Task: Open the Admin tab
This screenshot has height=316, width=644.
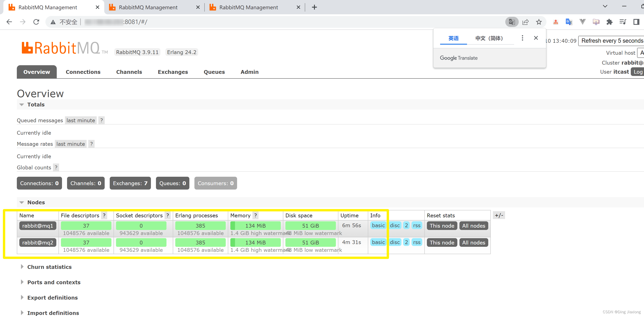Action: pos(249,72)
